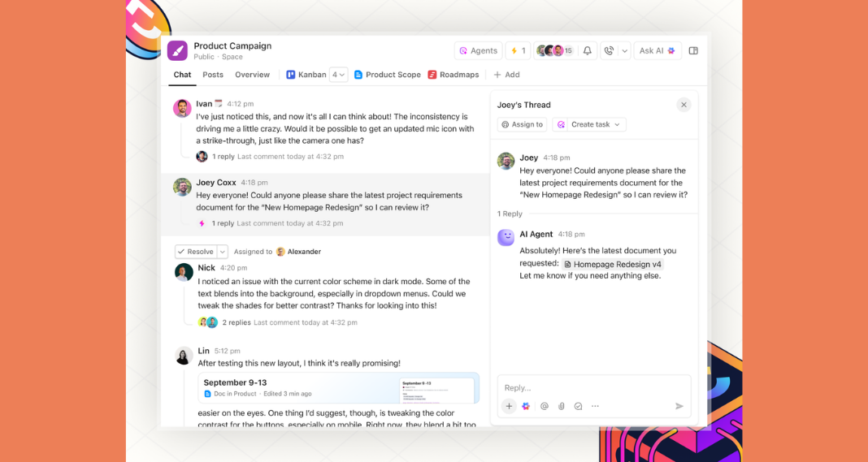Click the Joey Coxx sender name
Viewport: 868px width, 462px height.
(216, 183)
